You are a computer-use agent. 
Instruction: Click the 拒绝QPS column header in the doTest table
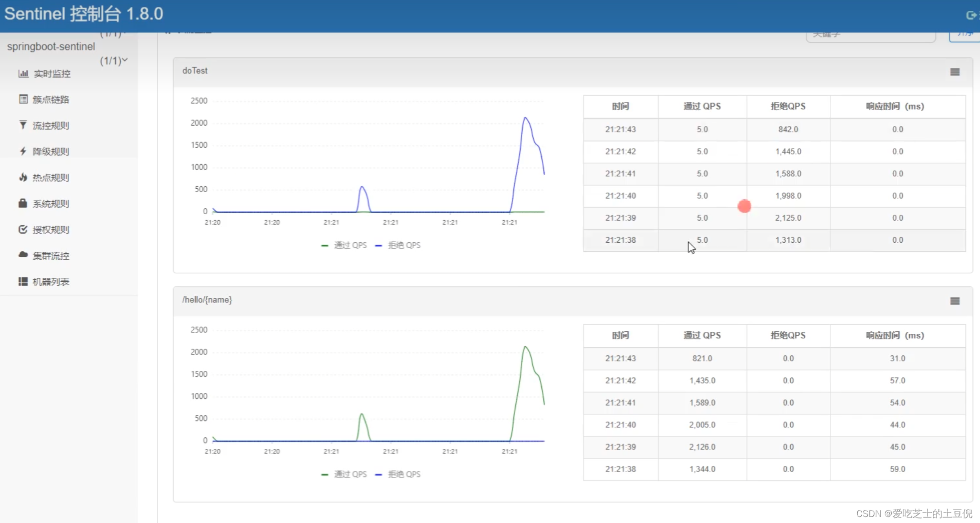tap(788, 106)
